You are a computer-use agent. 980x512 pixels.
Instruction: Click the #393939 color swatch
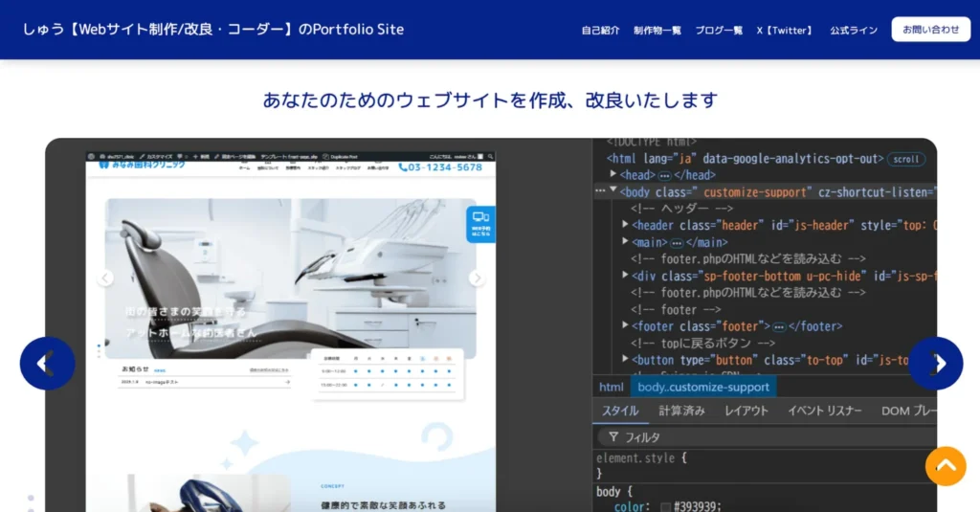point(665,507)
